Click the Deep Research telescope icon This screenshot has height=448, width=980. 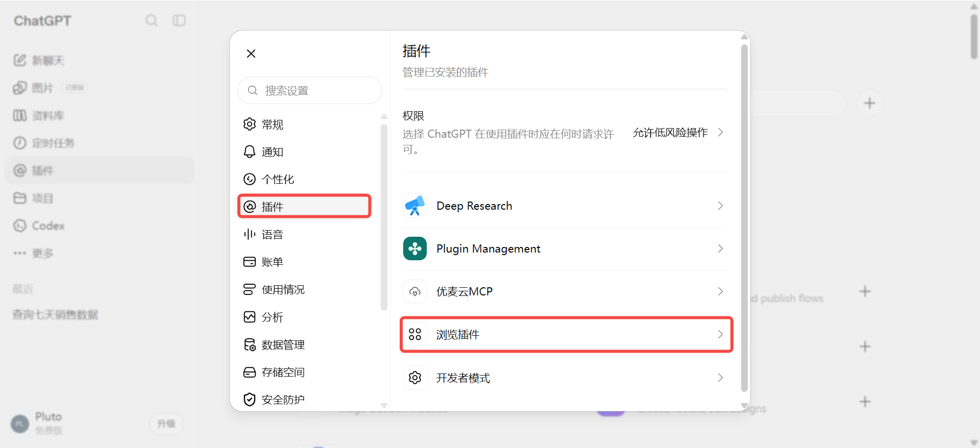click(415, 206)
